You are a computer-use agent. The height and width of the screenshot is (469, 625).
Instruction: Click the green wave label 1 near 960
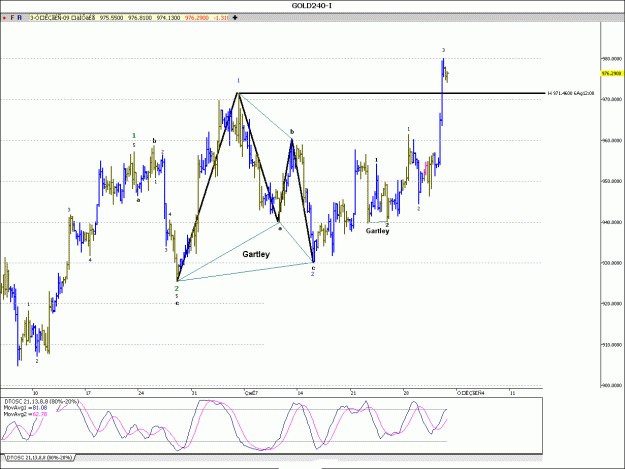point(134,136)
